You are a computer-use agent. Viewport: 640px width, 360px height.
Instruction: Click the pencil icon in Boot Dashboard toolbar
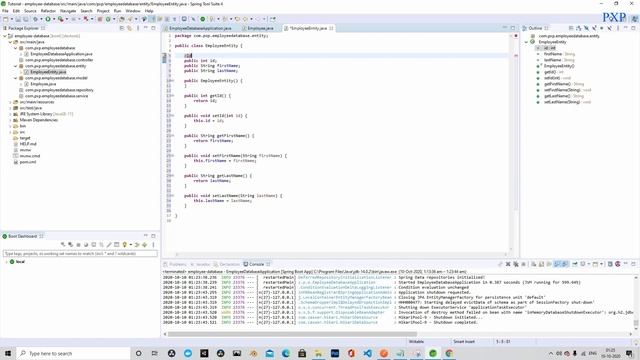click(109, 244)
